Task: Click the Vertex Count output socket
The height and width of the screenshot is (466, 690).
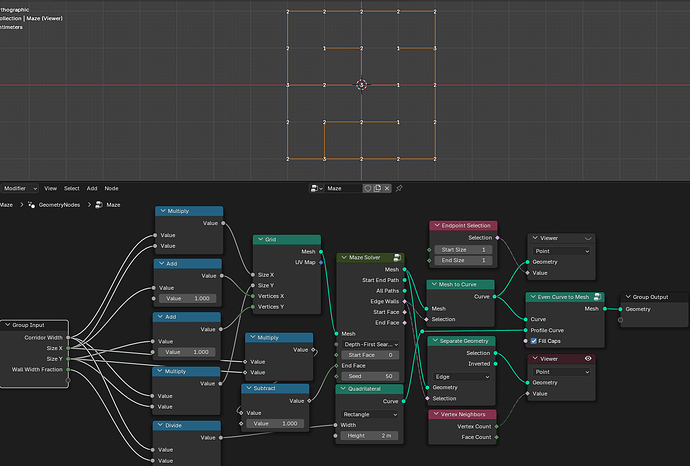Action: (x=496, y=426)
